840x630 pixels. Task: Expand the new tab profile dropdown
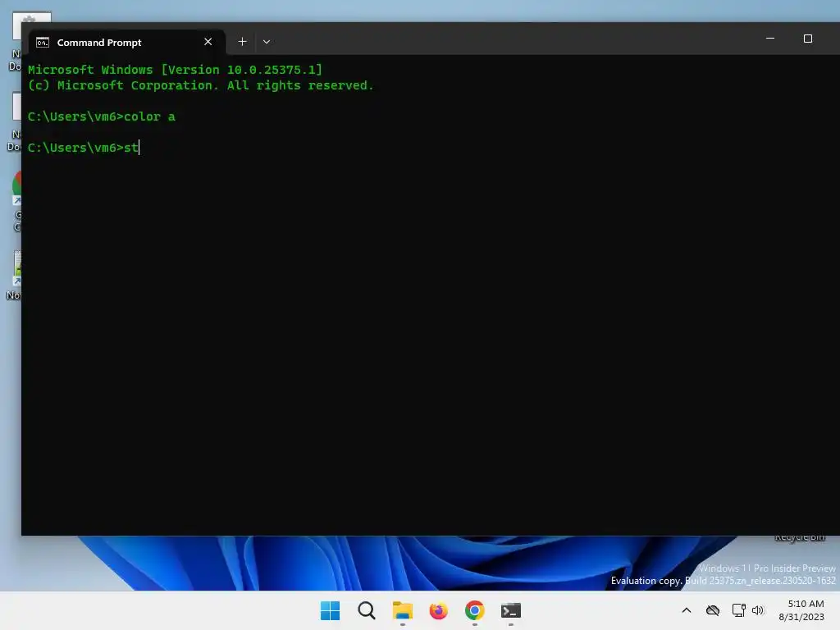click(x=267, y=42)
